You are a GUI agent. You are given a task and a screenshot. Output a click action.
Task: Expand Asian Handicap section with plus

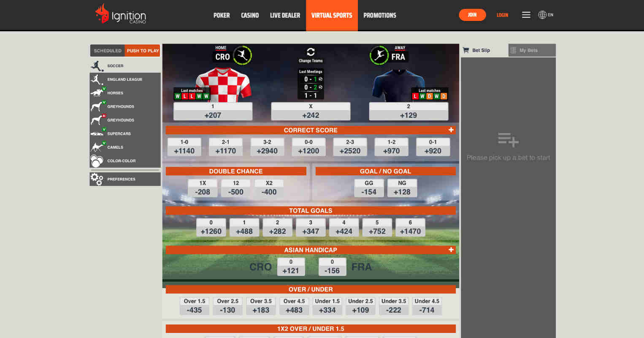click(451, 250)
